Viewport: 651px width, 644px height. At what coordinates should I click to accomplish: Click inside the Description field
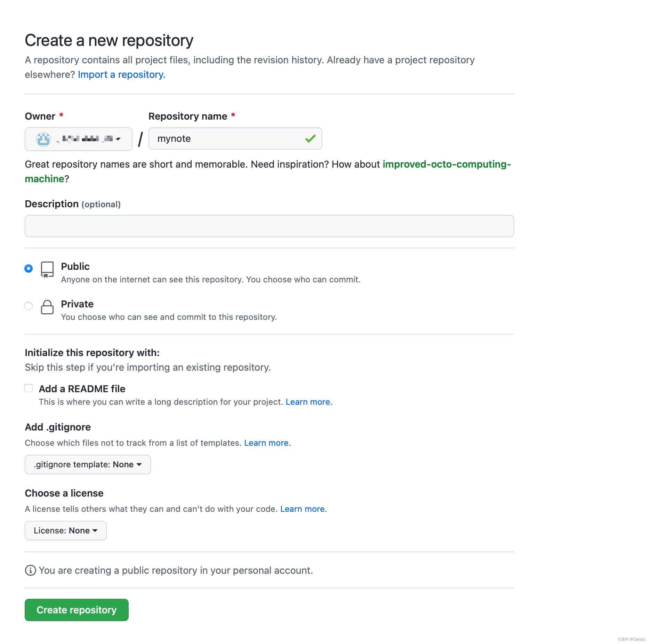point(269,226)
